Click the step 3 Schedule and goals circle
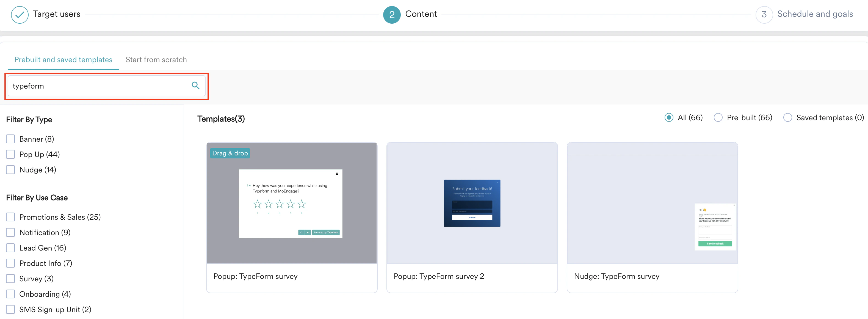The width and height of the screenshot is (868, 319). click(764, 15)
